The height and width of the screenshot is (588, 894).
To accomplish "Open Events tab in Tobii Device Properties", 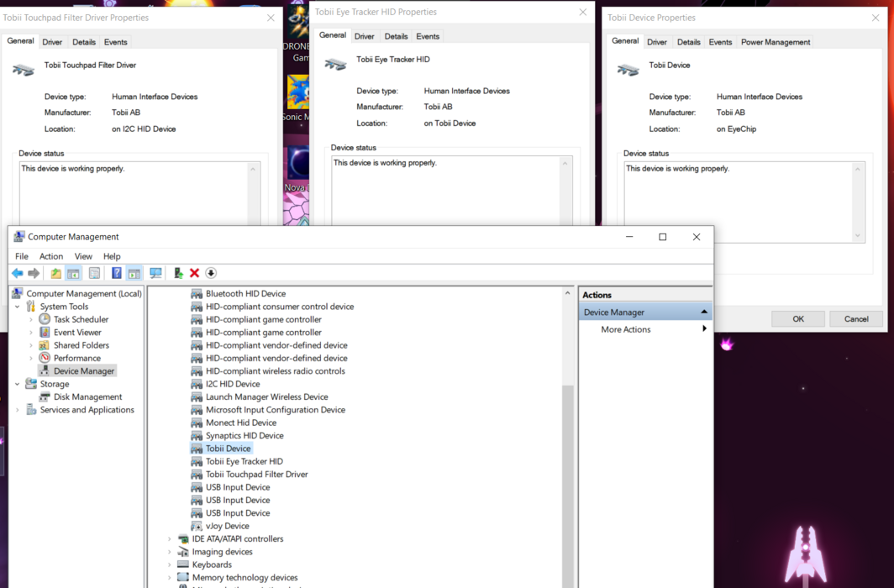I will pyautogui.click(x=720, y=42).
